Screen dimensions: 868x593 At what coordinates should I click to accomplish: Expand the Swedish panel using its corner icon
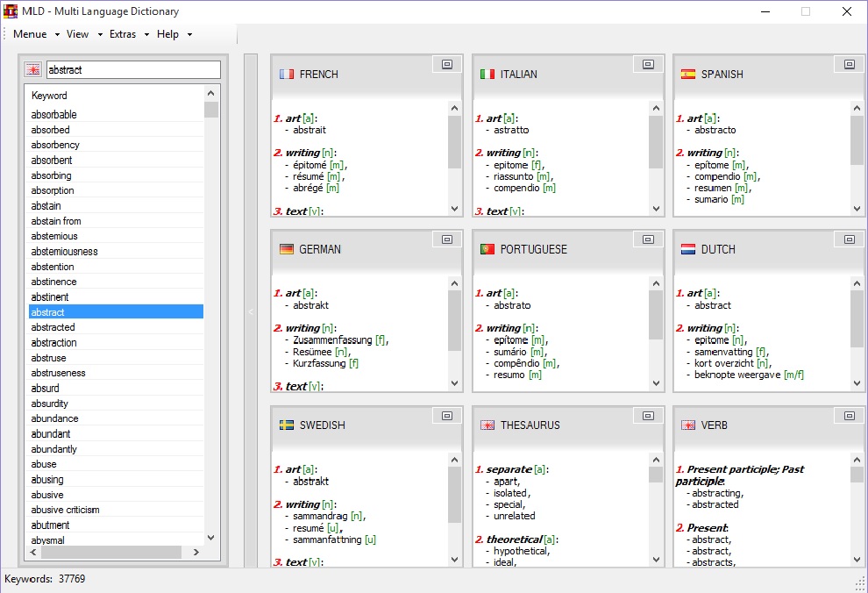(446, 415)
